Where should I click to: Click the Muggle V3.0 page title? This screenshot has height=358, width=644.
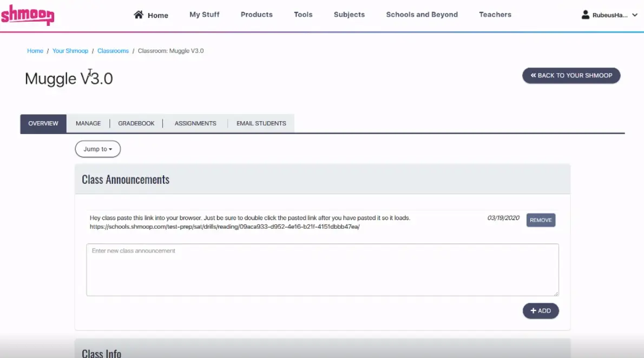[x=69, y=78]
